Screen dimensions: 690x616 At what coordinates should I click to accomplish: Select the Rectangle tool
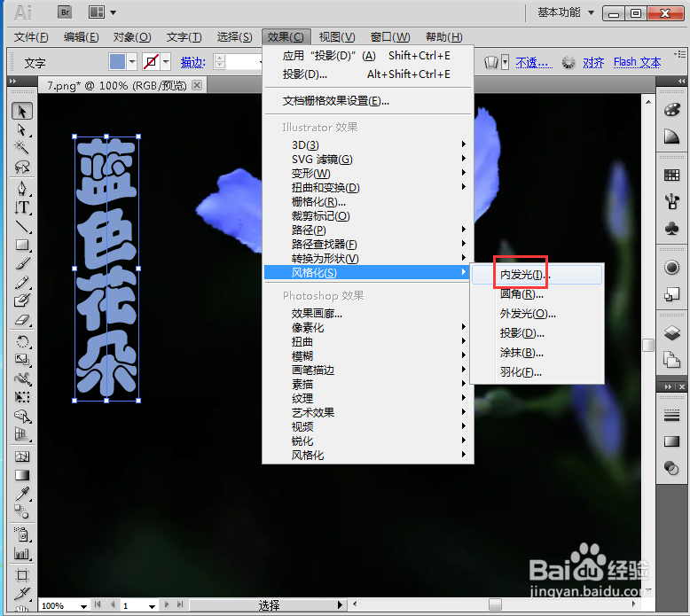(x=21, y=245)
